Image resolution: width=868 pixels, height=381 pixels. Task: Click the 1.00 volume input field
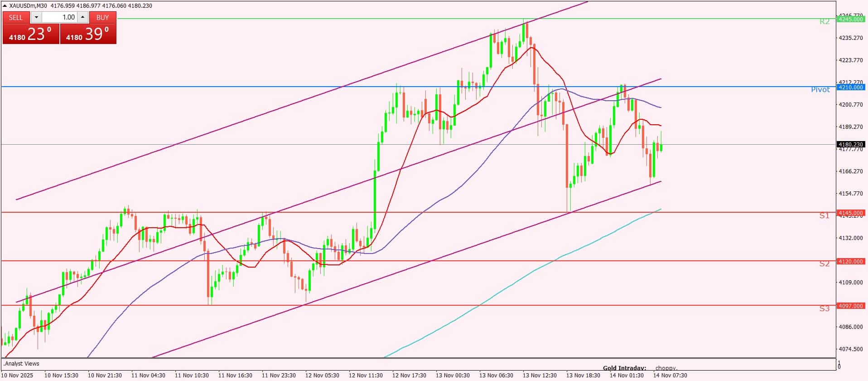click(x=60, y=17)
